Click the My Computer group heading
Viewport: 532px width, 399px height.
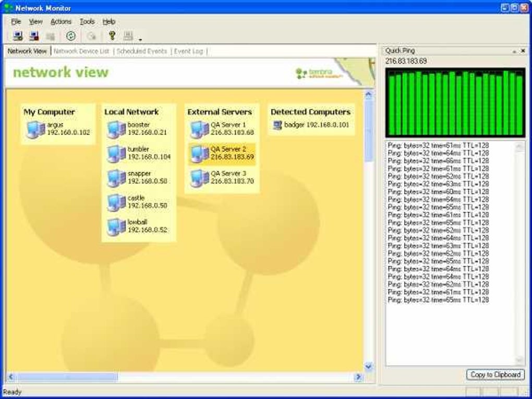click(49, 112)
